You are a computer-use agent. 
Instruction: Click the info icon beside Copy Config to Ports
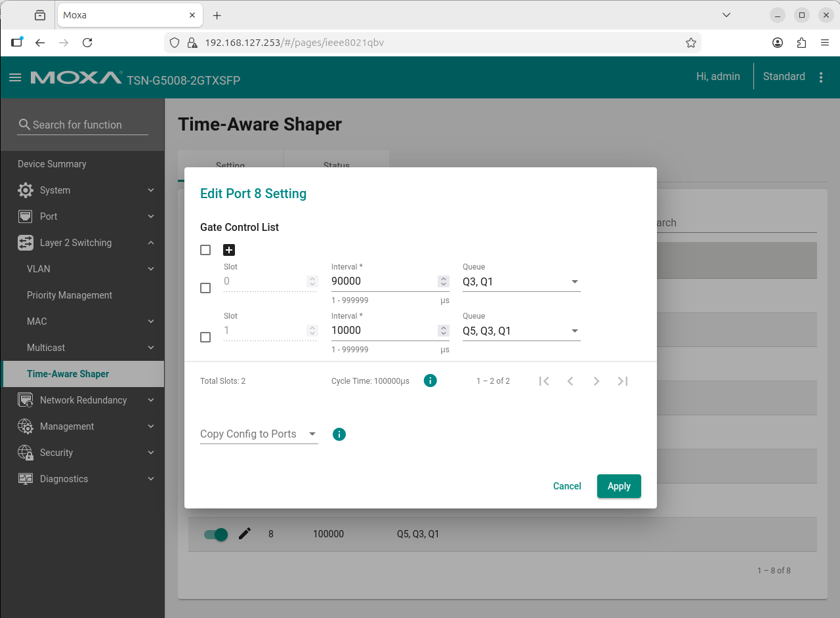[339, 434]
